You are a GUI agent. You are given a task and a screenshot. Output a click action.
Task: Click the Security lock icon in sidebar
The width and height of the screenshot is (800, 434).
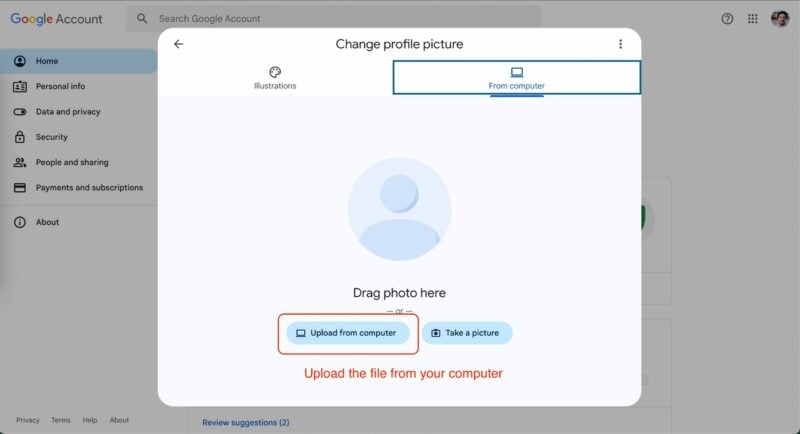[19, 137]
